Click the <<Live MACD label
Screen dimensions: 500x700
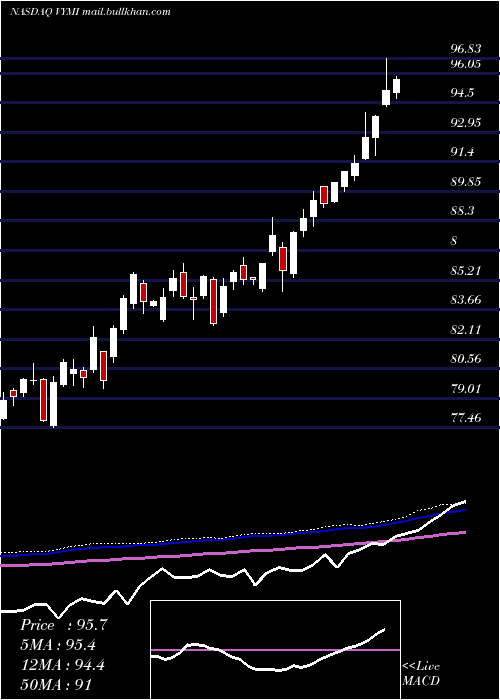(x=421, y=673)
